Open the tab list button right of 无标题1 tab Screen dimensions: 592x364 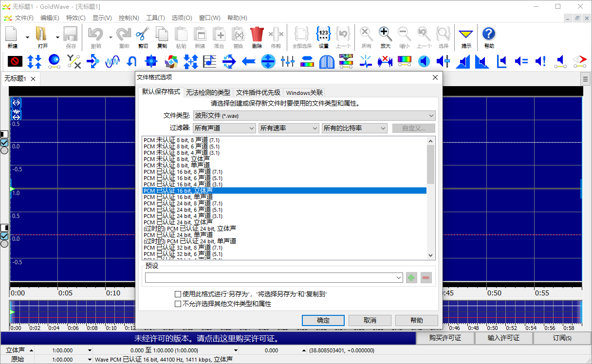pos(586,79)
